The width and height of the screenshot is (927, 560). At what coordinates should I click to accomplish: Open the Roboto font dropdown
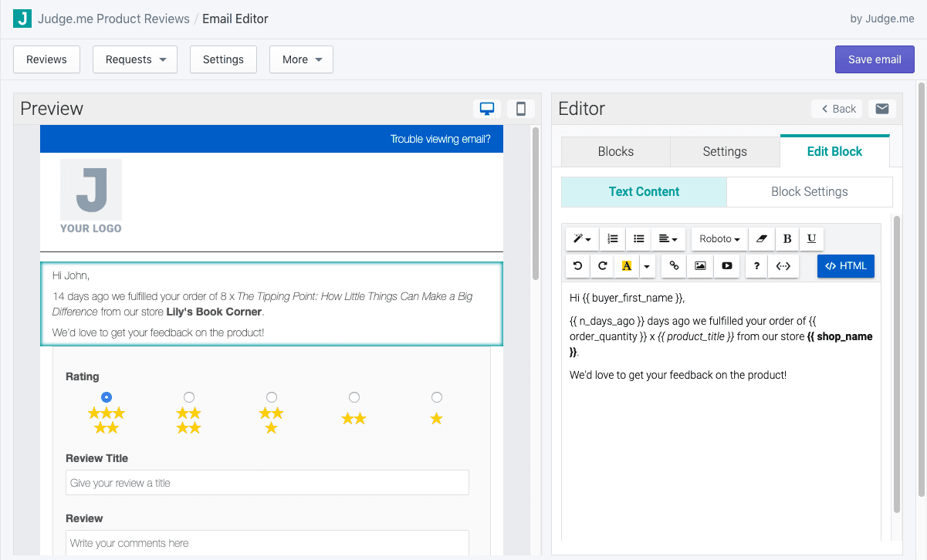coord(719,239)
